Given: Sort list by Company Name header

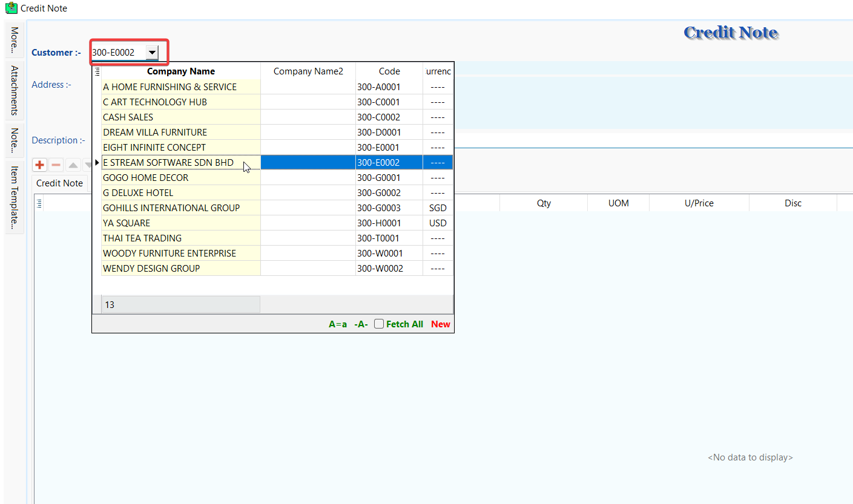Looking at the screenshot, I should tap(180, 71).
